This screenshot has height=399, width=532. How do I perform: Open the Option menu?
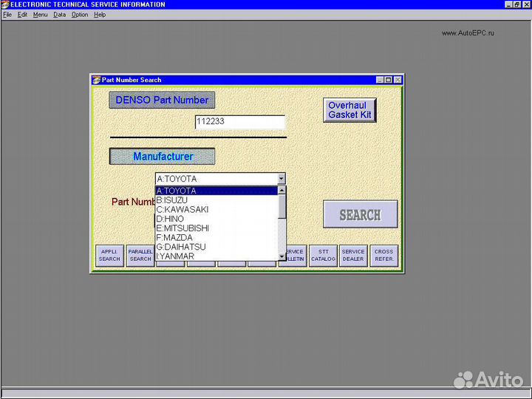(80, 15)
